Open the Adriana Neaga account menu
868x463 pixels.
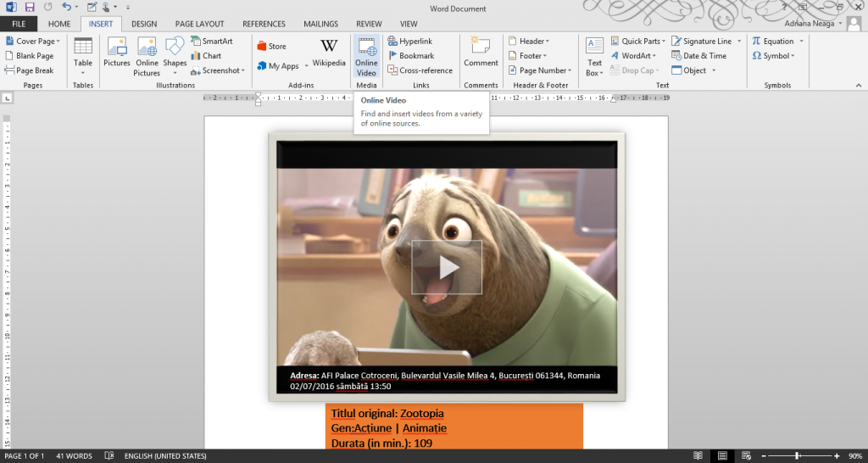pyautogui.click(x=813, y=24)
